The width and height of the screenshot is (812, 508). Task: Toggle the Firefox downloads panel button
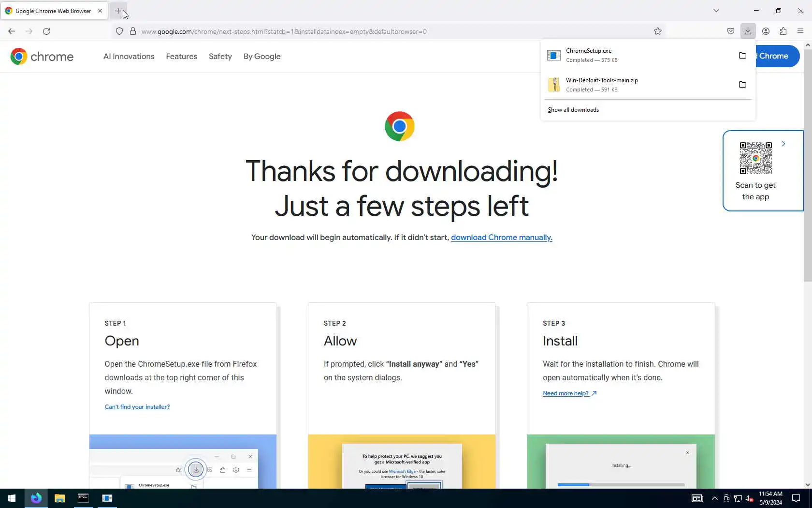[x=748, y=31]
